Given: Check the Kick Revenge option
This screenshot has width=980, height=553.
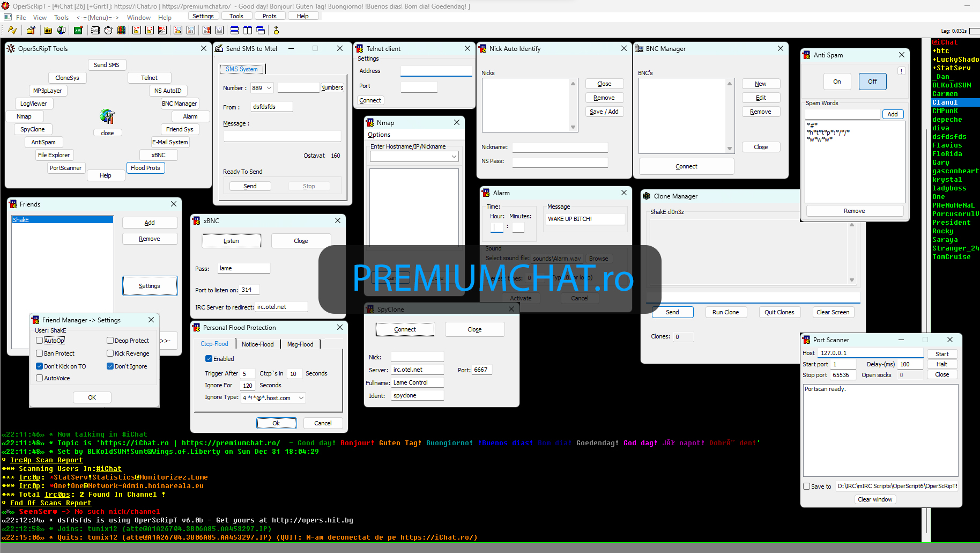Looking at the screenshot, I should click(x=110, y=353).
